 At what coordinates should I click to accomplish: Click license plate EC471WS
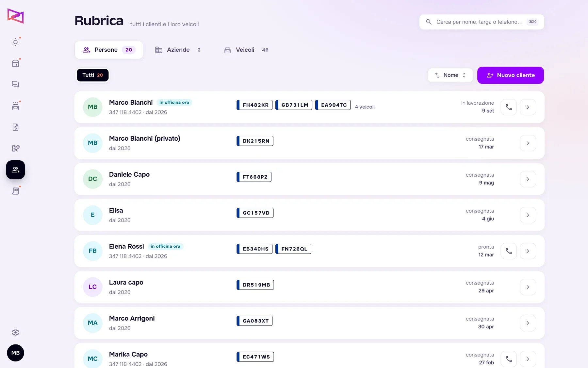coord(255,357)
